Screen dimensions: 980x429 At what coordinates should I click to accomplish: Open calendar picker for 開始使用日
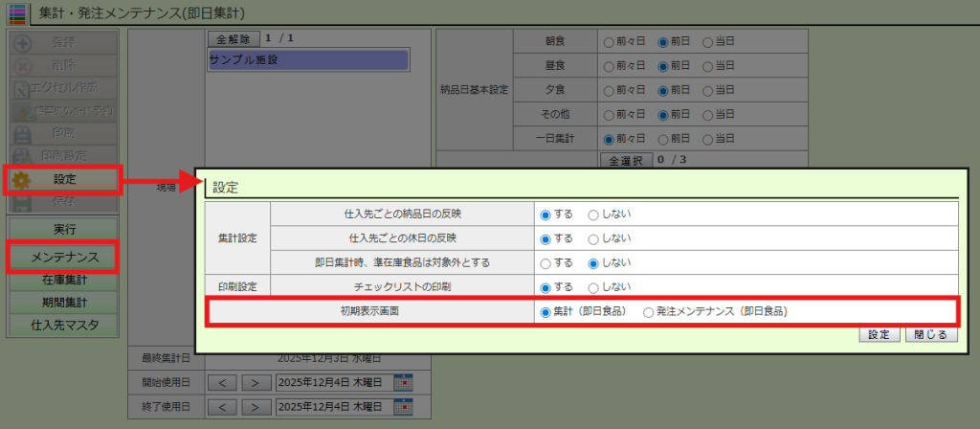[403, 382]
